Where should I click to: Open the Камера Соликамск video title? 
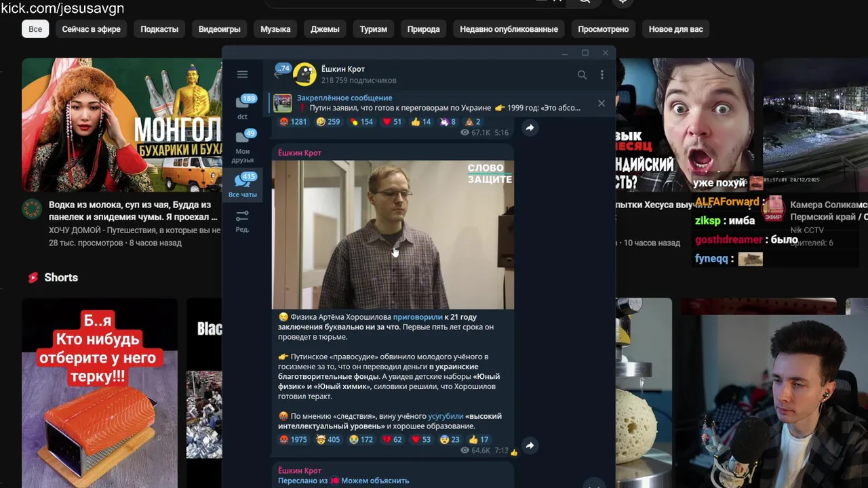828,211
